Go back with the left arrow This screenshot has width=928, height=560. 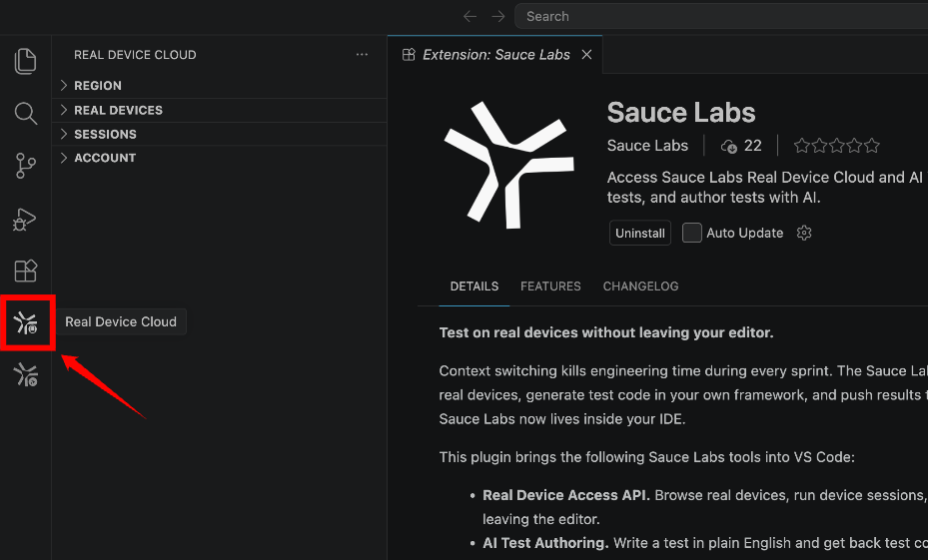(x=469, y=17)
